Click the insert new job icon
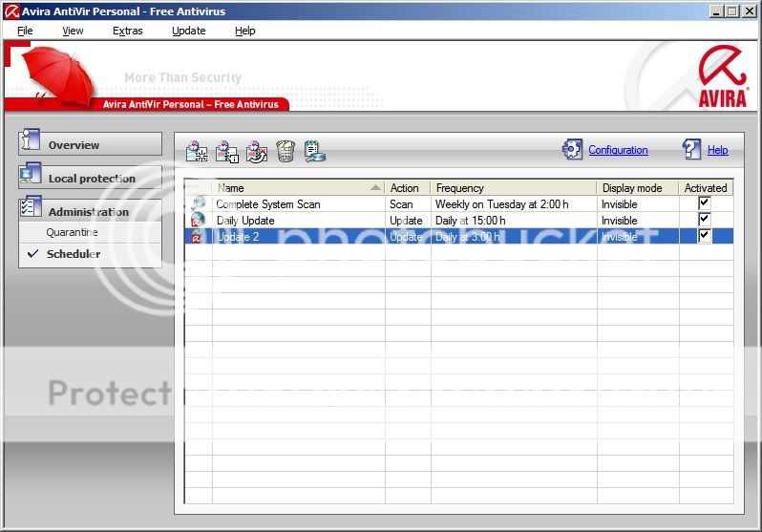Image resolution: width=762 pixels, height=532 pixels. click(x=197, y=151)
